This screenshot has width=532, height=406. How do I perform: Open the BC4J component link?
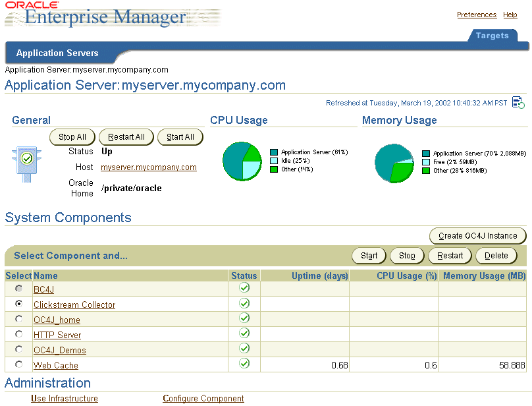coord(43,289)
